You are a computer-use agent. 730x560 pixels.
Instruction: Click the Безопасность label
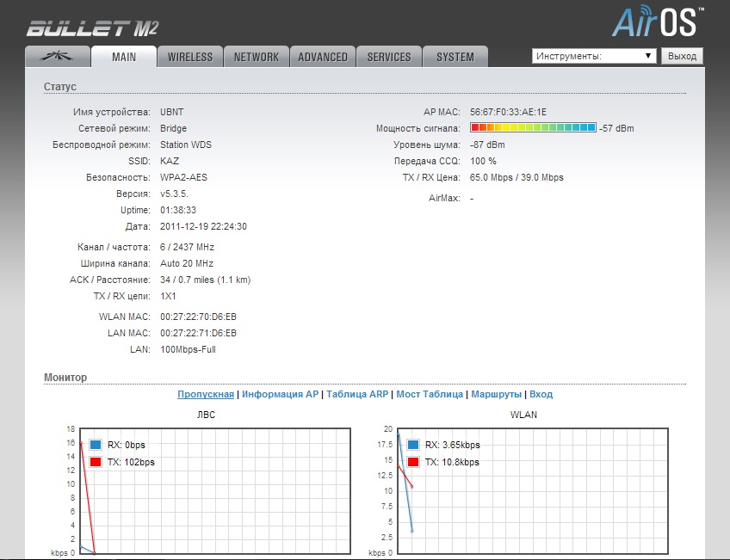pyautogui.click(x=118, y=177)
